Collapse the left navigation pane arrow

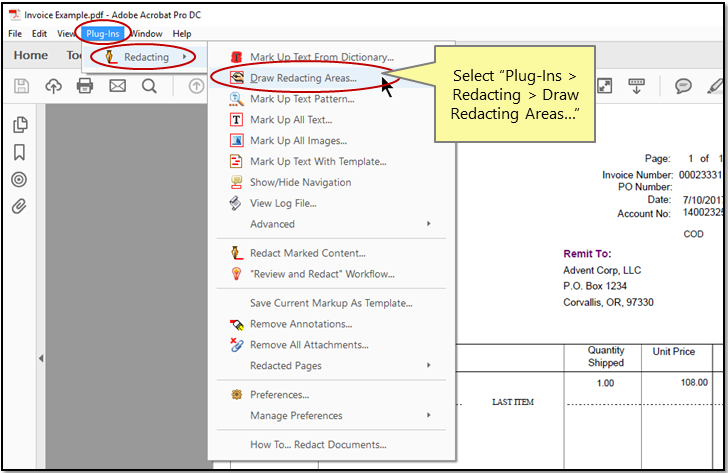tap(40, 358)
